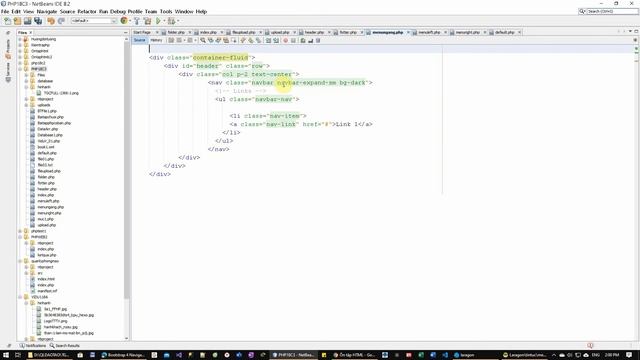
Task: Open the Refactor menu
Action: click(87, 11)
